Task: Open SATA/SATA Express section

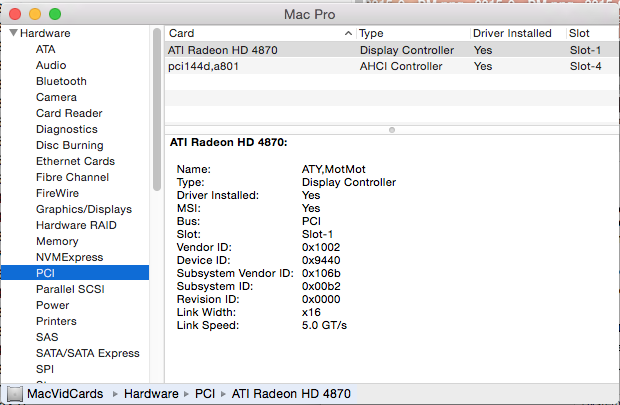Action: [88, 353]
